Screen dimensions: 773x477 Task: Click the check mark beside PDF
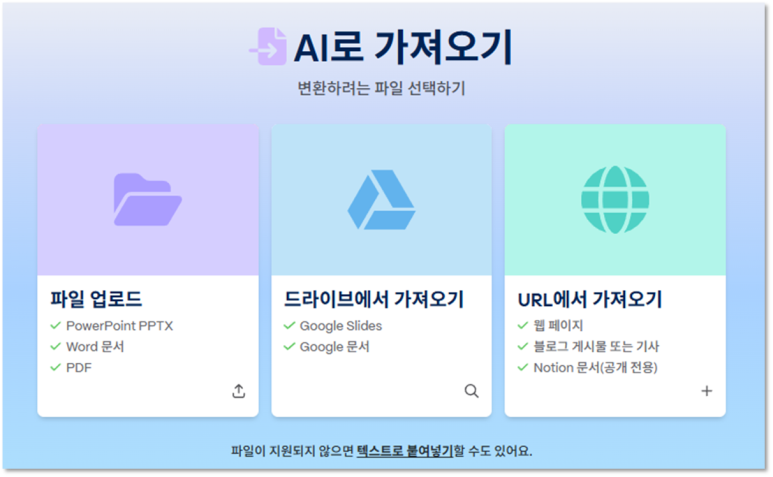point(56,368)
